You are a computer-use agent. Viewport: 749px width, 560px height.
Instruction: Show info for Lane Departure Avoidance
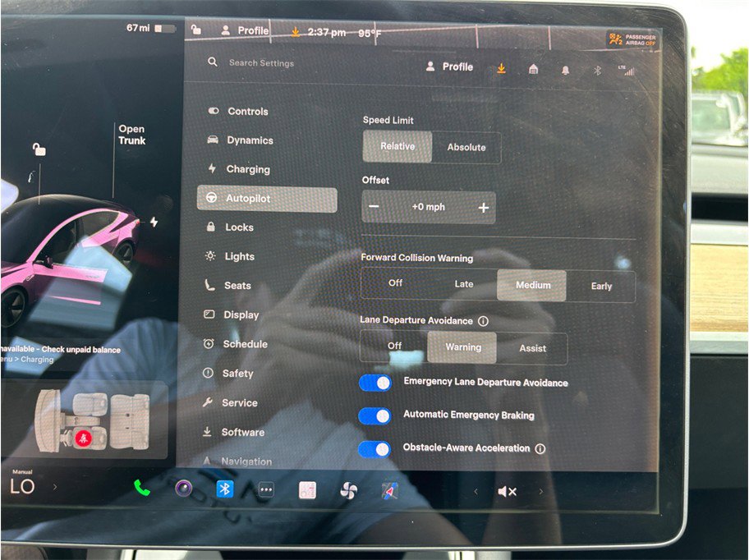click(x=483, y=321)
